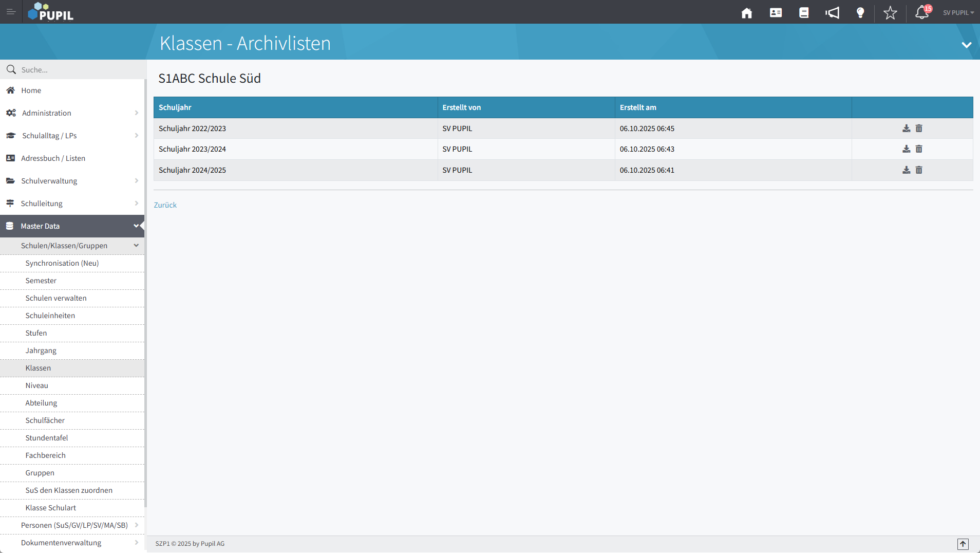The height and width of the screenshot is (553, 980).
Task: Open Schuleinheiten menu item
Action: (72, 316)
